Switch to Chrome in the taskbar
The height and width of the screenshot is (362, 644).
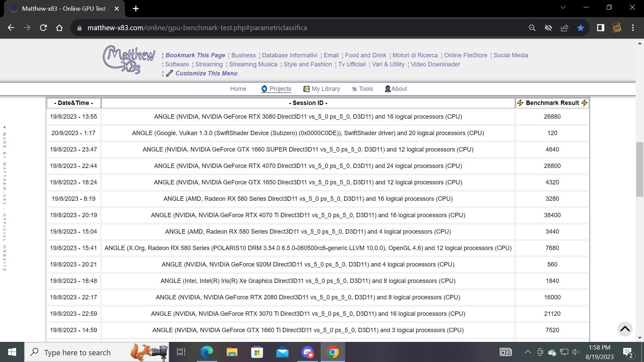point(333,352)
